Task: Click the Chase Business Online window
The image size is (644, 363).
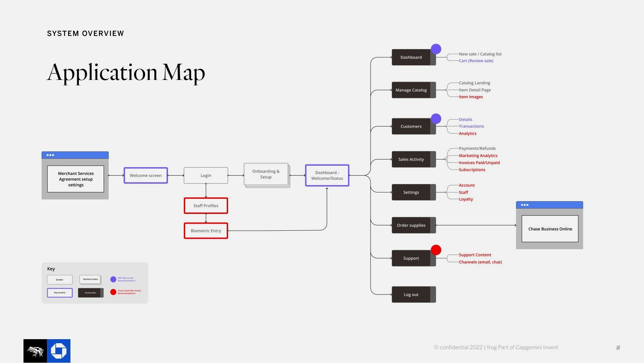Action: click(550, 229)
